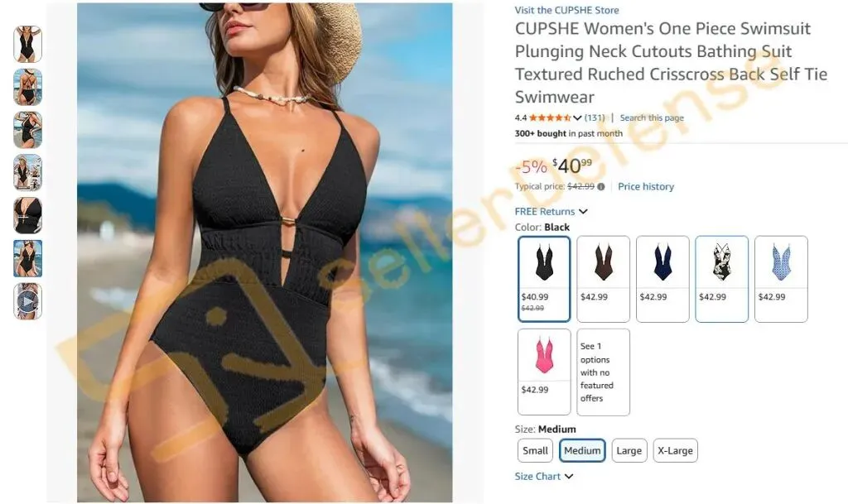Click the info icon beside Typical price
848x504 pixels.
601,187
